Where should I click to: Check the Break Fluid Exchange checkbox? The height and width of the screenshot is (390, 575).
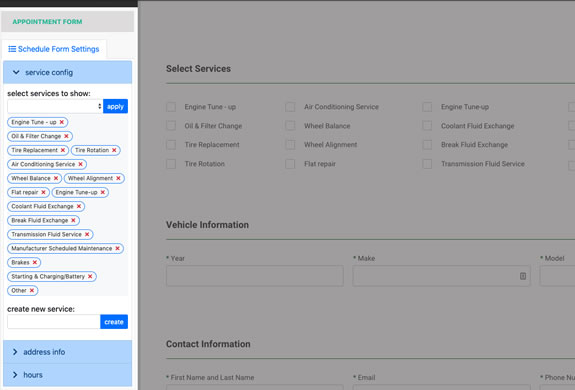pyautogui.click(x=427, y=144)
